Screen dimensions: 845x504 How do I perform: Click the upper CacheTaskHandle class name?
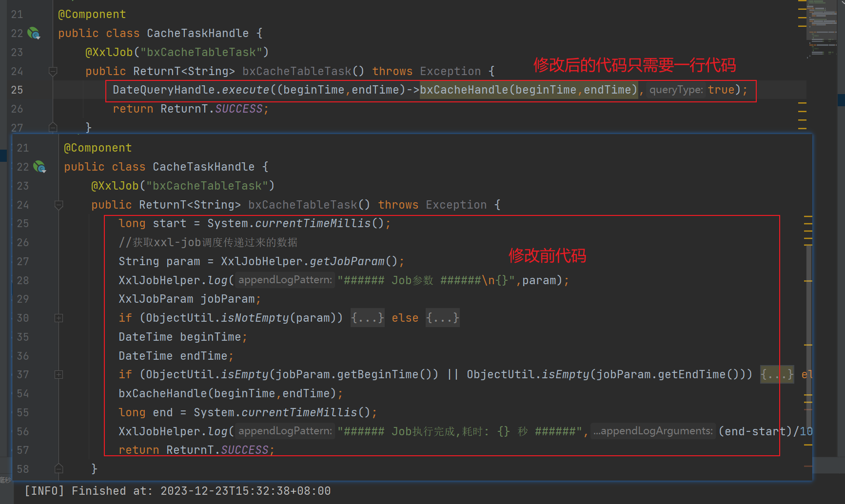[197, 33]
